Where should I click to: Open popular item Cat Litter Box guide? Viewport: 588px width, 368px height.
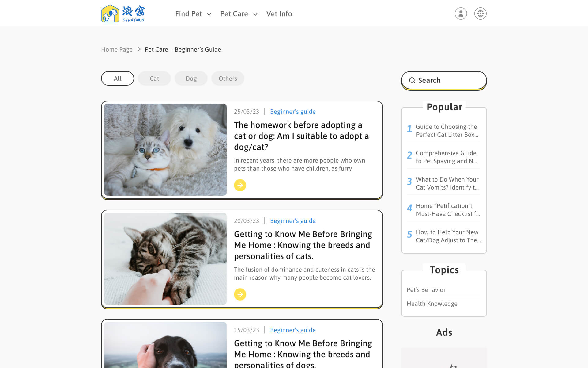click(443, 131)
